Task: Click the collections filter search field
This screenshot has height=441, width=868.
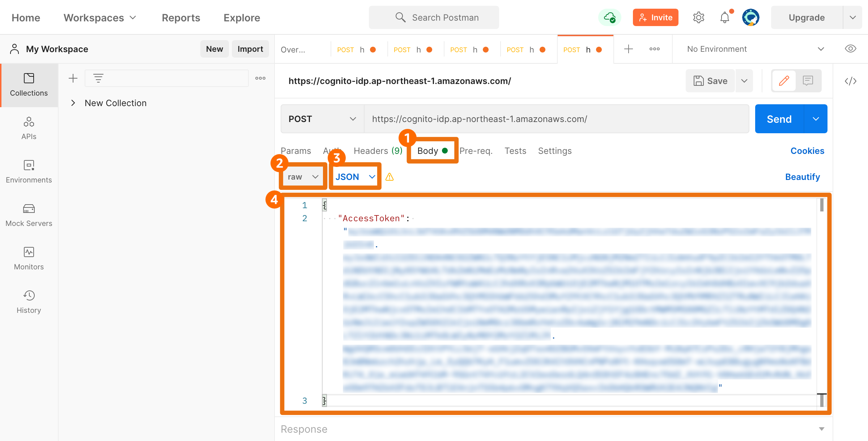Action: pos(167,78)
